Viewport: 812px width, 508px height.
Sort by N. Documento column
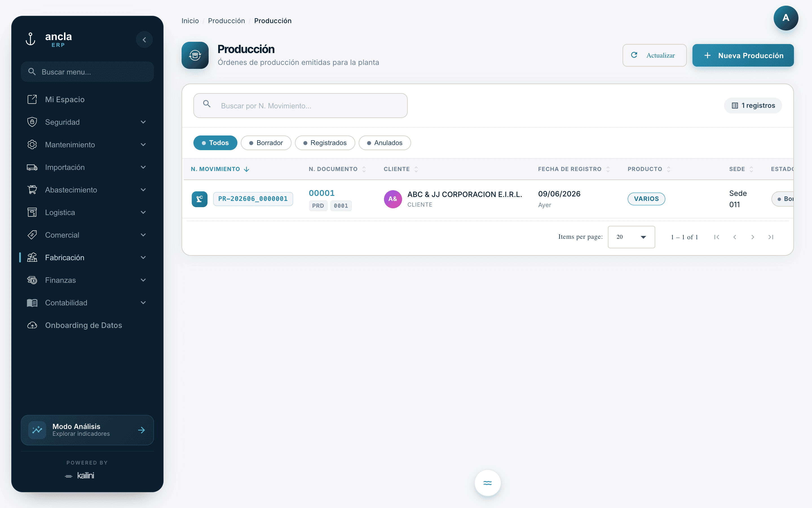[337, 169]
